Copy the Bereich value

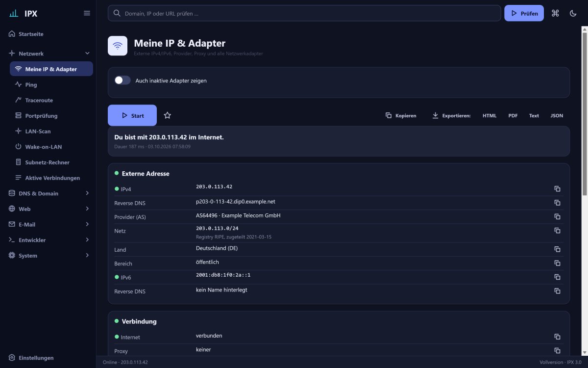(557, 263)
